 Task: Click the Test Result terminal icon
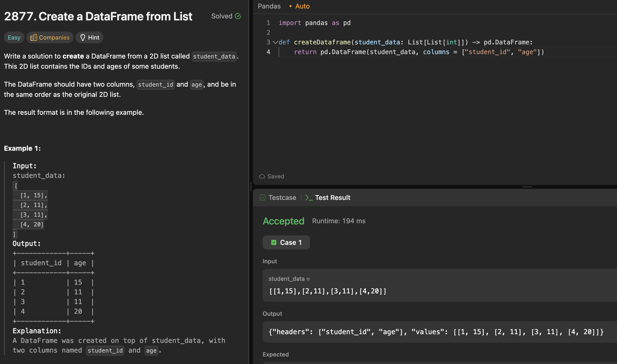tap(309, 198)
